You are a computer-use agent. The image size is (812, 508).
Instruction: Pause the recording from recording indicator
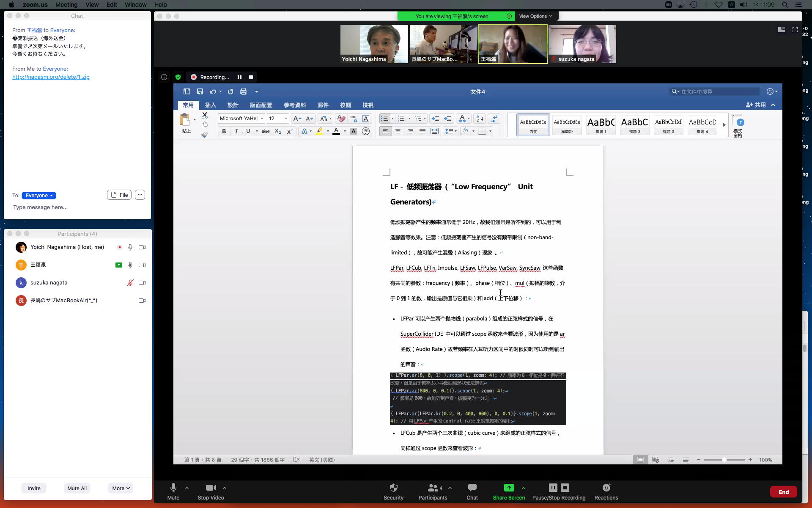(239, 77)
